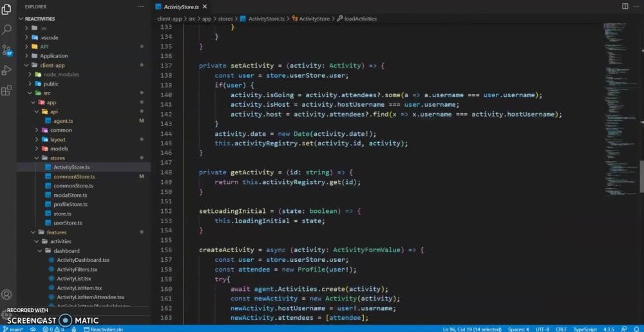Click Reactivities.sln in status bar
This screenshot has height=332, width=644.
pos(103,329)
